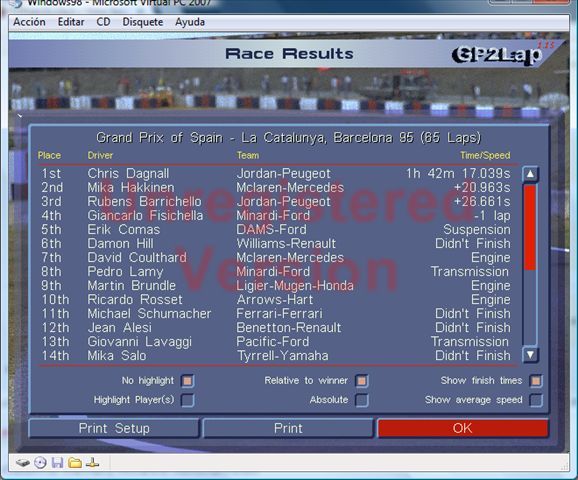Click the GP2Lap logo
Screen dimensions: 578x480
coord(497,55)
